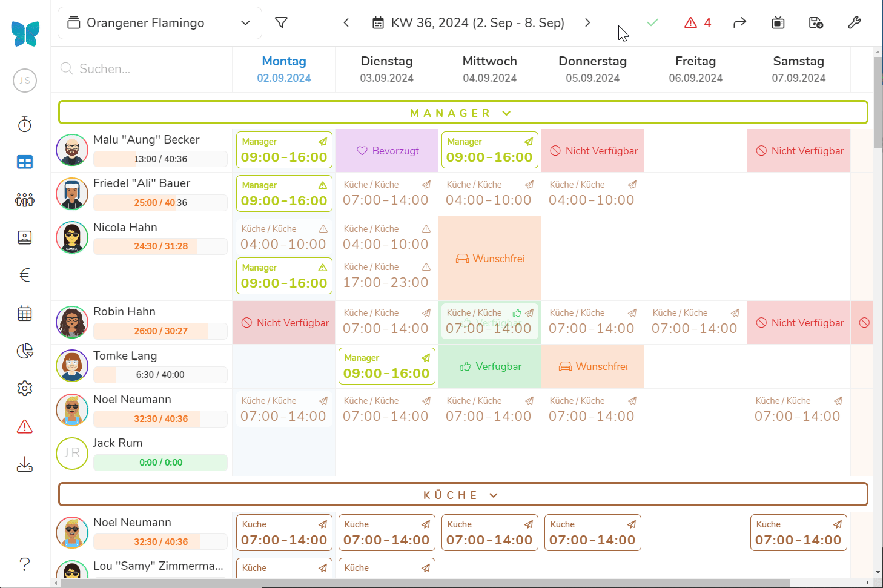
Task: Click the red warning triangle with 4
Action: 697,23
